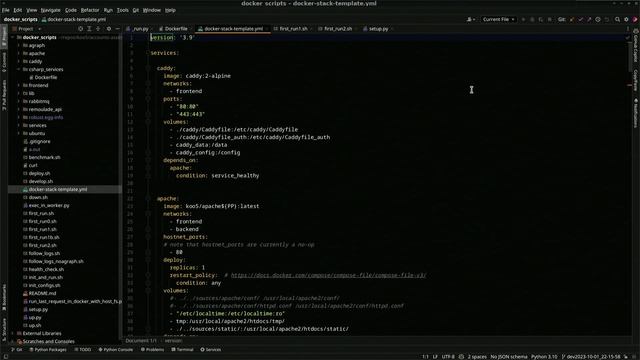The image size is (640, 360).
Task: Expand the caddy folder
Action: pos(19,62)
